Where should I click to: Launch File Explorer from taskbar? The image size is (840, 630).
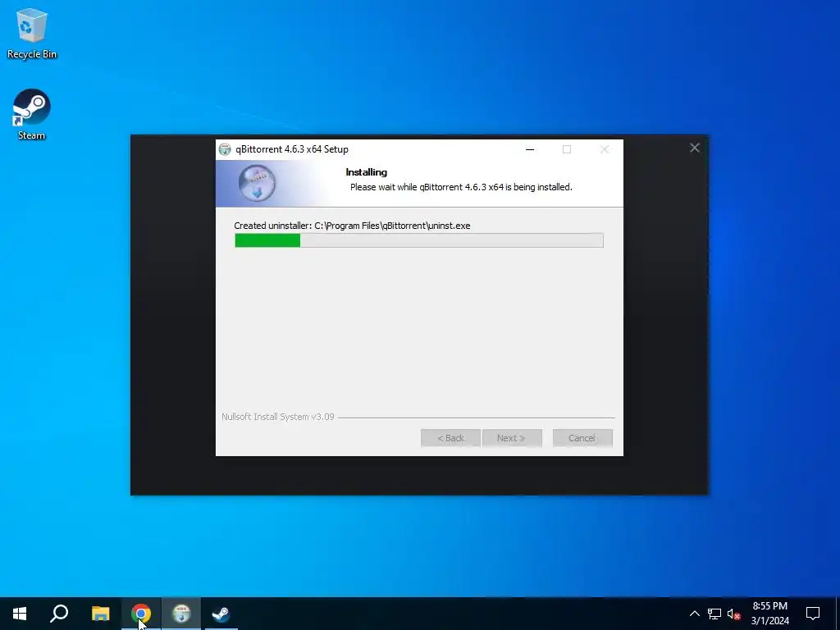(100, 614)
